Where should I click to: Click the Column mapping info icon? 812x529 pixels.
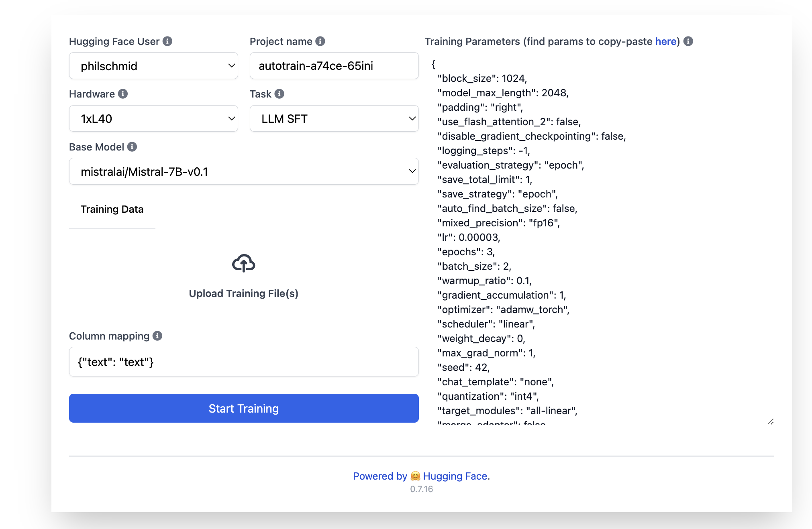tap(157, 336)
